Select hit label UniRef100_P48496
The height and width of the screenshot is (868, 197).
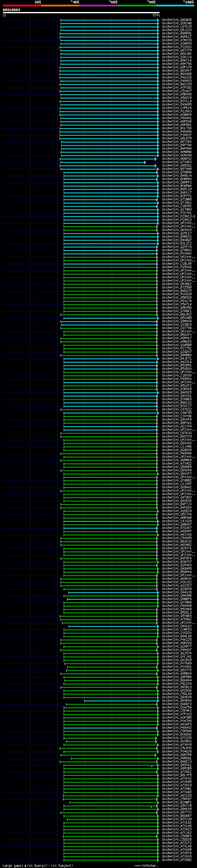pyautogui.click(x=177, y=454)
